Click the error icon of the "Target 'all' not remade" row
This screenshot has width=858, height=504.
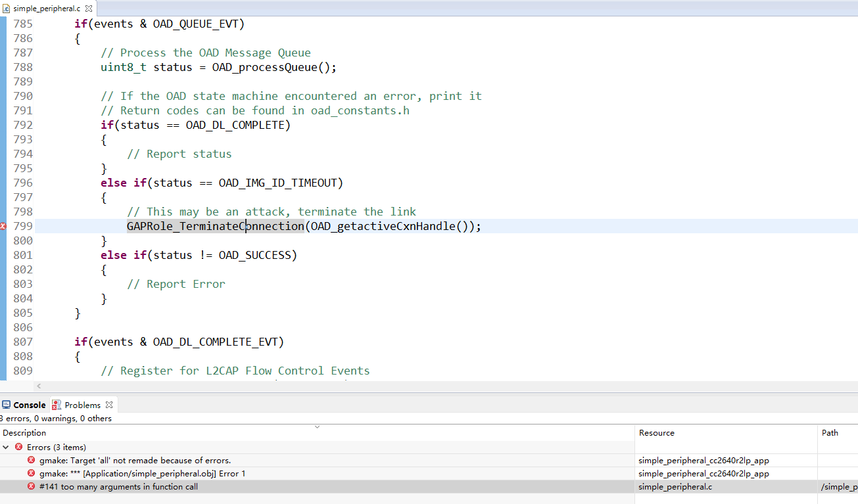tap(31, 460)
